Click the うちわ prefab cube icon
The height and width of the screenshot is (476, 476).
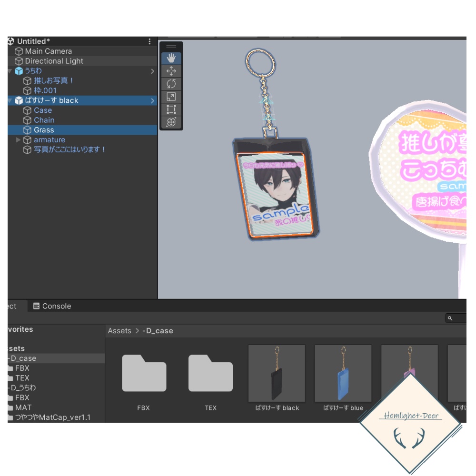(19, 71)
